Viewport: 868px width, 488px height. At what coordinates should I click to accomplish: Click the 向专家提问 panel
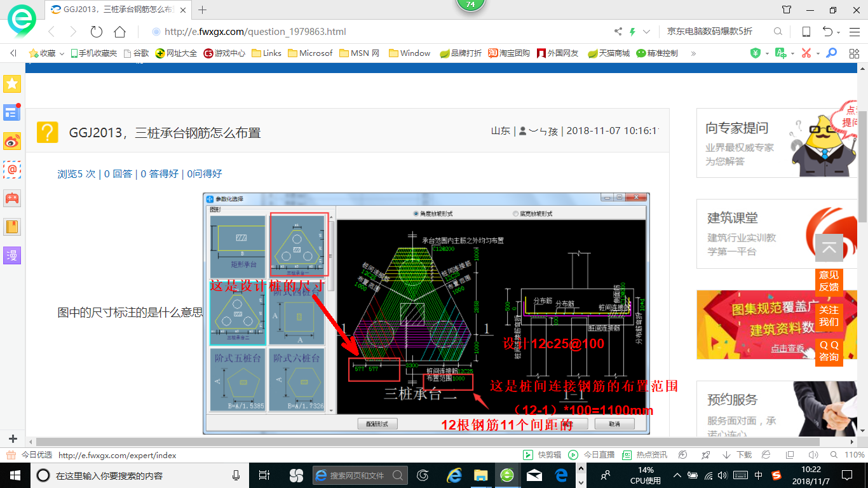pyautogui.click(x=777, y=142)
